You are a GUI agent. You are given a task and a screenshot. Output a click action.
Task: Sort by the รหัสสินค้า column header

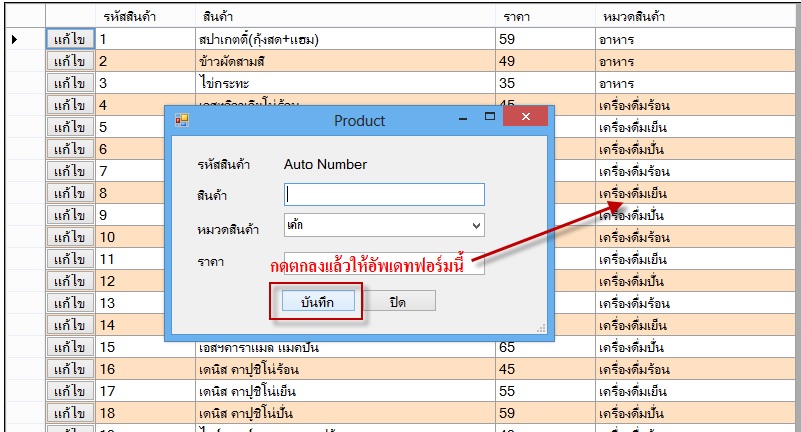click(146, 16)
